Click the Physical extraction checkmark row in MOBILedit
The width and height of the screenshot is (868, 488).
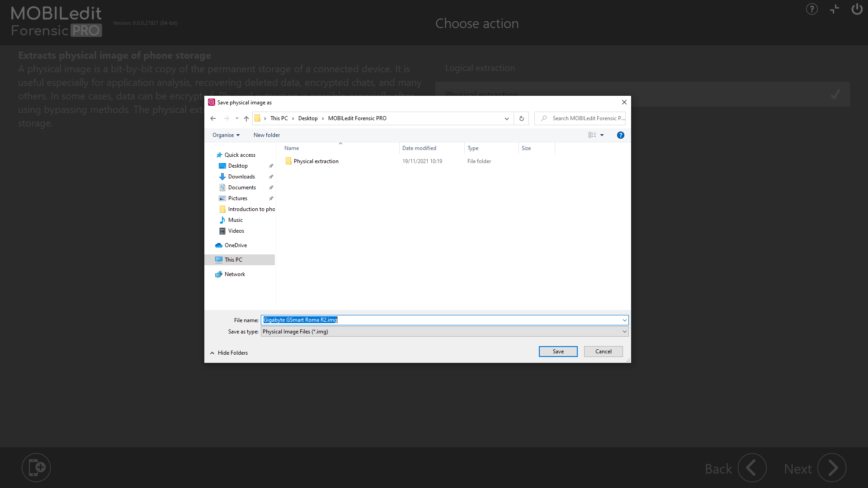tap(642, 94)
